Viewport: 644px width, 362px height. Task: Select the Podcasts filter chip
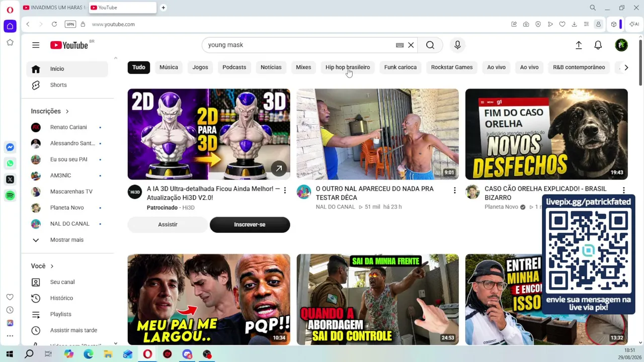[234, 67]
